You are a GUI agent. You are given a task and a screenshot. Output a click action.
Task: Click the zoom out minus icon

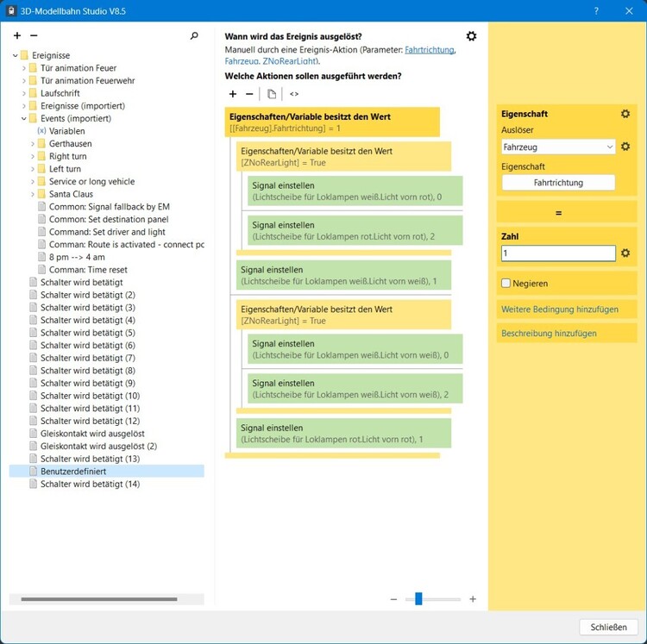pos(393,599)
